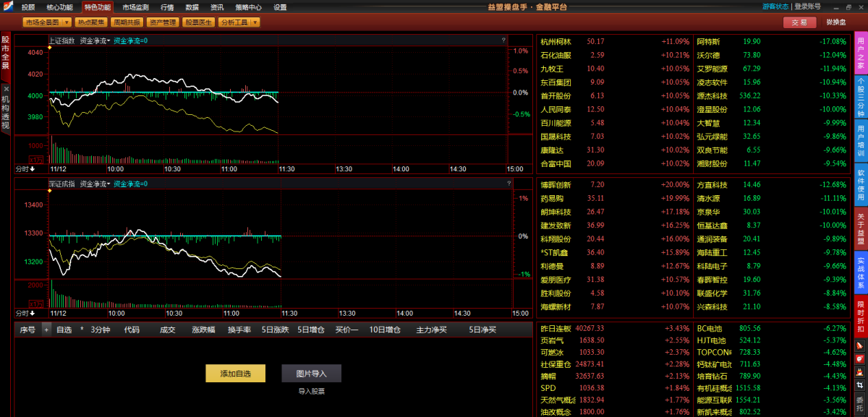Click the help question mark on 上证指数 chart
The image size is (868, 417).
click(503, 40)
